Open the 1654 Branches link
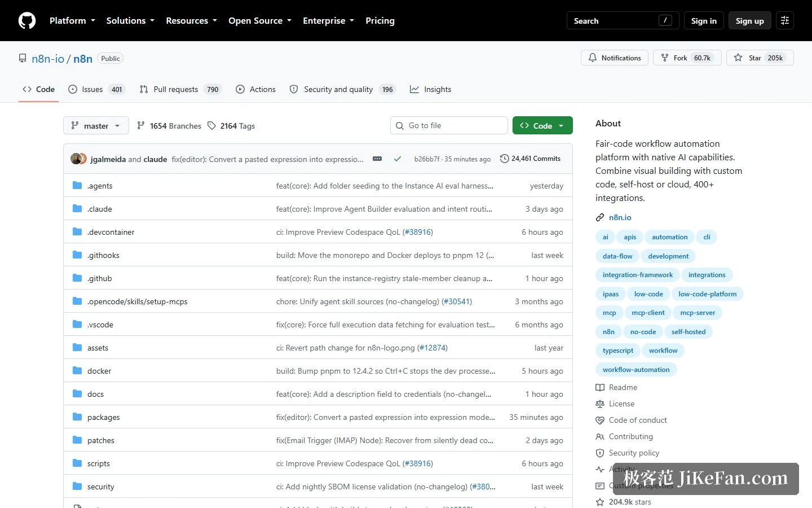The height and width of the screenshot is (508, 812). click(169, 126)
